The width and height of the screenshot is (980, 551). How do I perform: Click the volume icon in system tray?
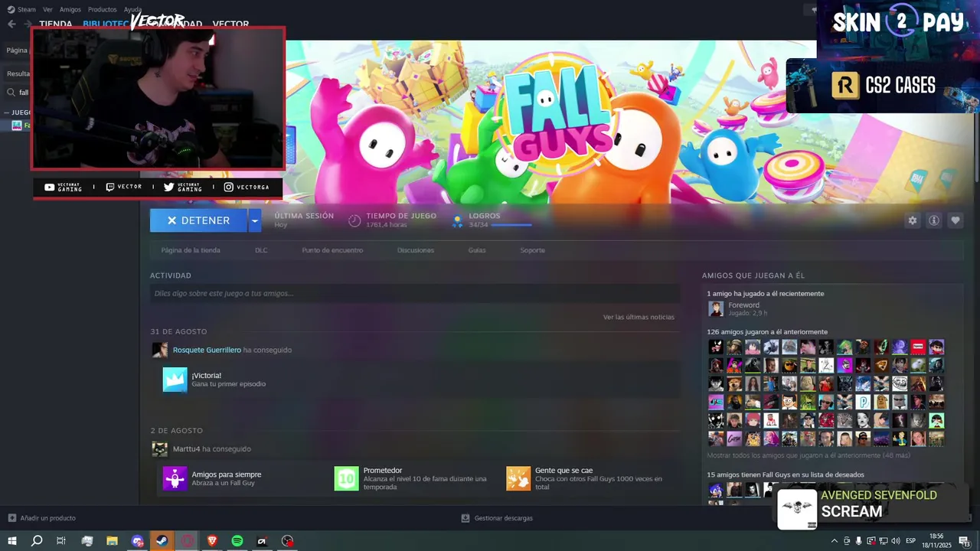point(897,541)
